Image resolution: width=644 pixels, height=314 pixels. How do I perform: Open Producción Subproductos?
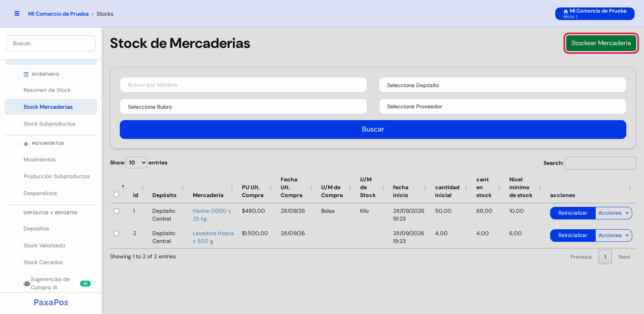(x=57, y=176)
